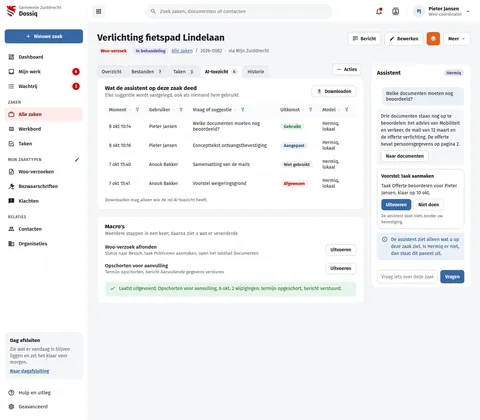The height and width of the screenshot is (420, 480).
Task: Switch to the Bestanden tab
Action: tap(146, 72)
